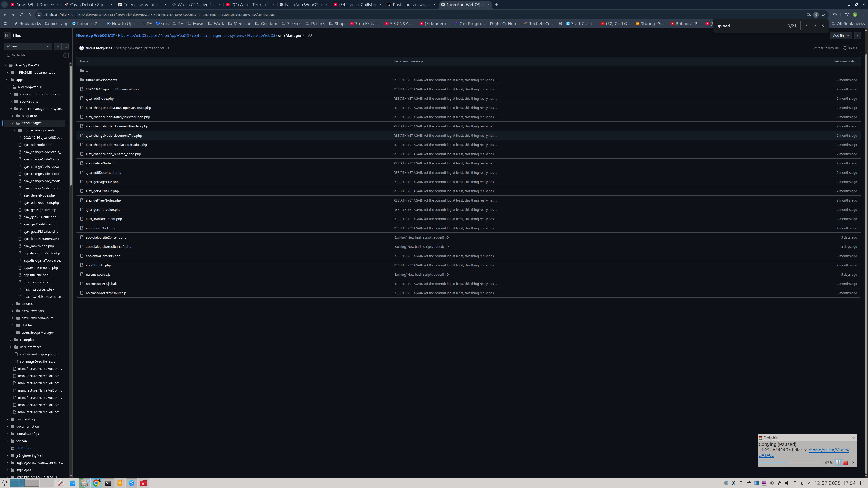
Task: Open ajax_addNode.php in the file list
Action: [100, 99]
